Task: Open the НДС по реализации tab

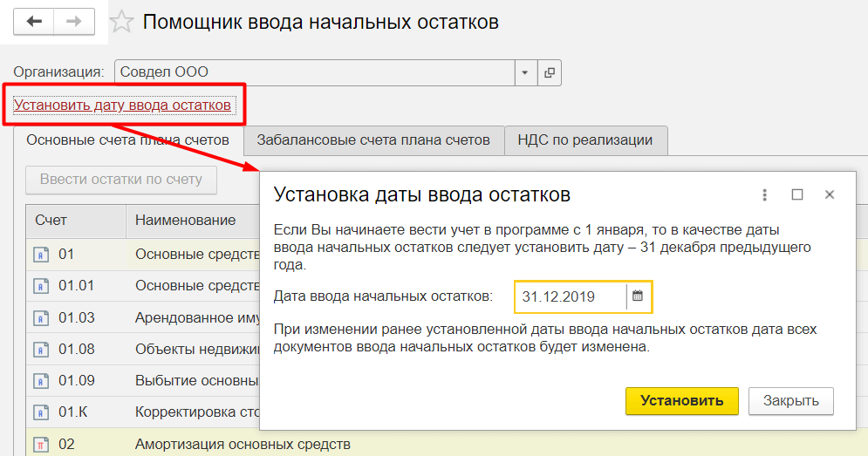Action: [585, 140]
